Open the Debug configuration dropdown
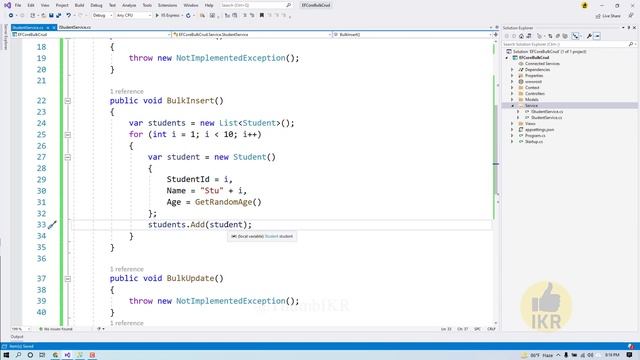This screenshot has width=640, height=360. pos(102,16)
